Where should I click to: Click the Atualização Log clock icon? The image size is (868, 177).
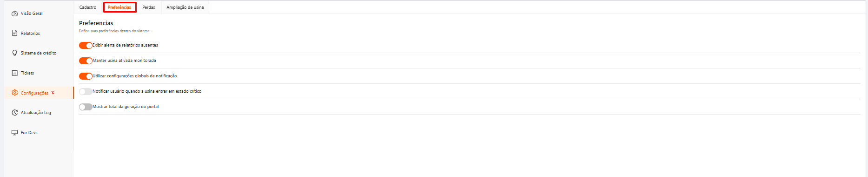pos(14,113)
